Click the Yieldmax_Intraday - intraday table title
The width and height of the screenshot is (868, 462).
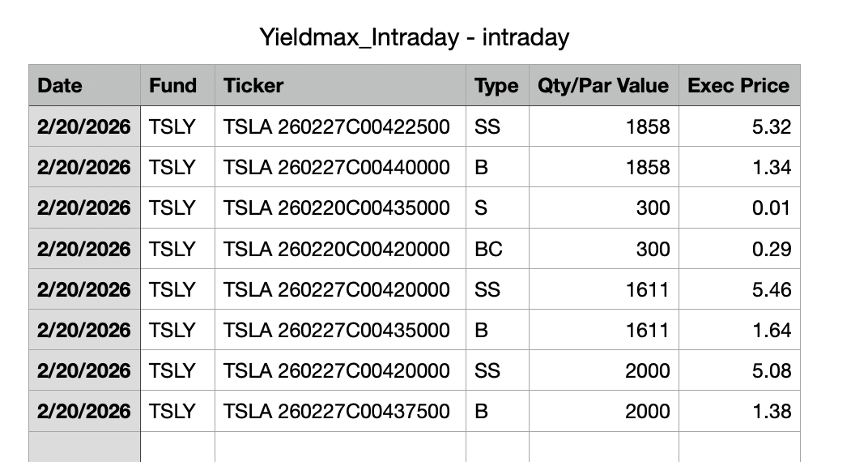pyautogui.click(x=414, y=37)
